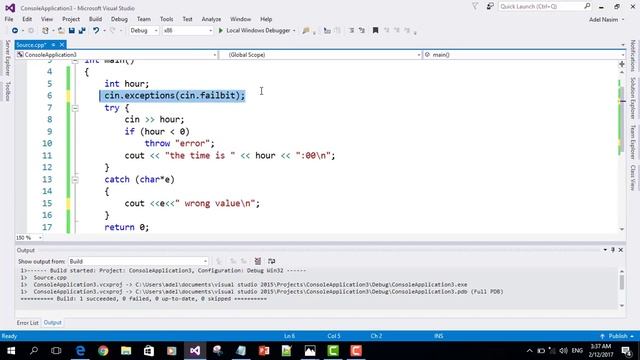Open PowerPoint from the taskbar
Screen dimensions: 640x360
pyautogui.click(x=264, y=351)
